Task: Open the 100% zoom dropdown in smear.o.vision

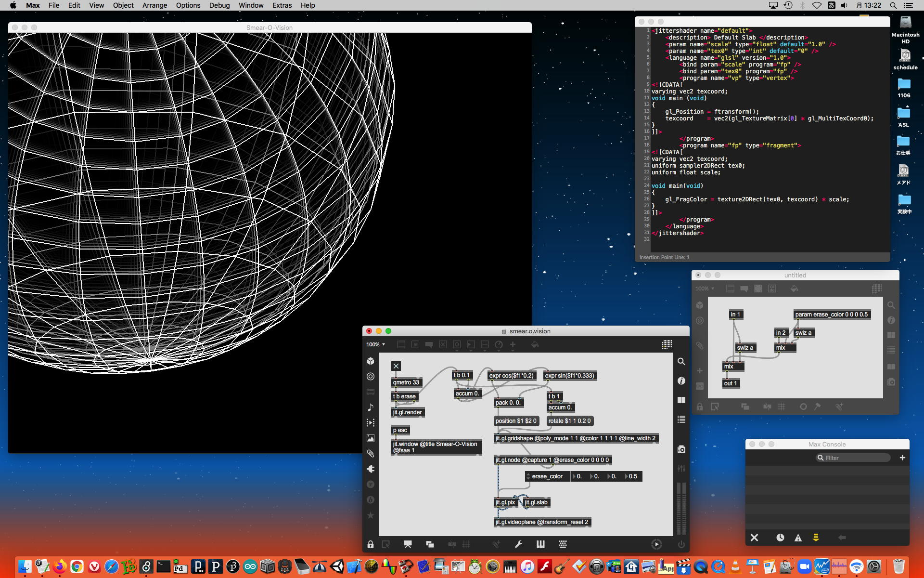Action: 375,344
